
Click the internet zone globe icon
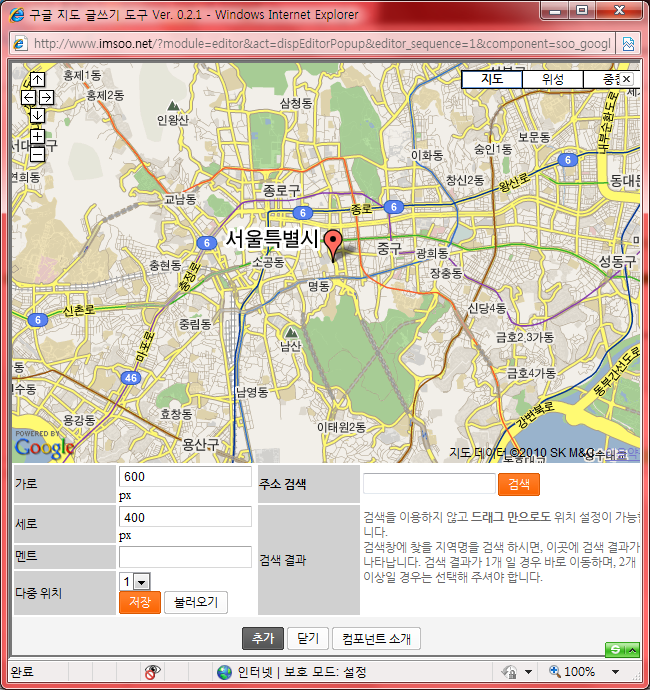pyautogui.click(x=224, y=672)
